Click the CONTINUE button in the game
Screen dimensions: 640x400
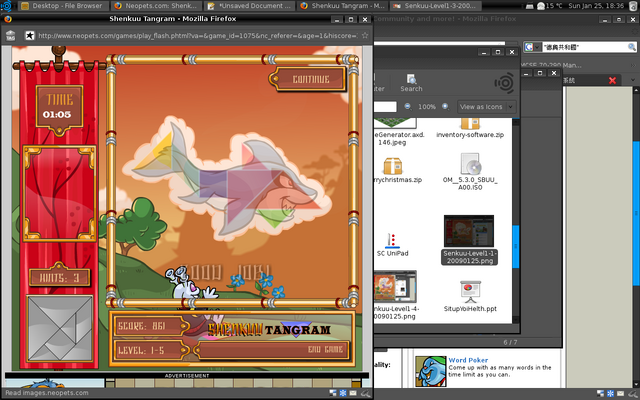coord(310,79)
